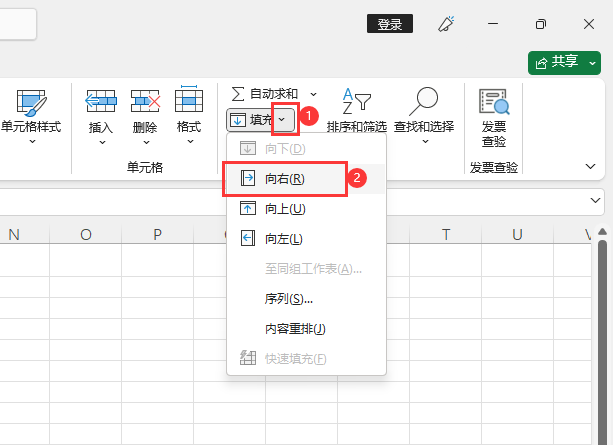Click the 登录 sign-in button
Screen dimensions: 613x445
click(x=390, y=24)
